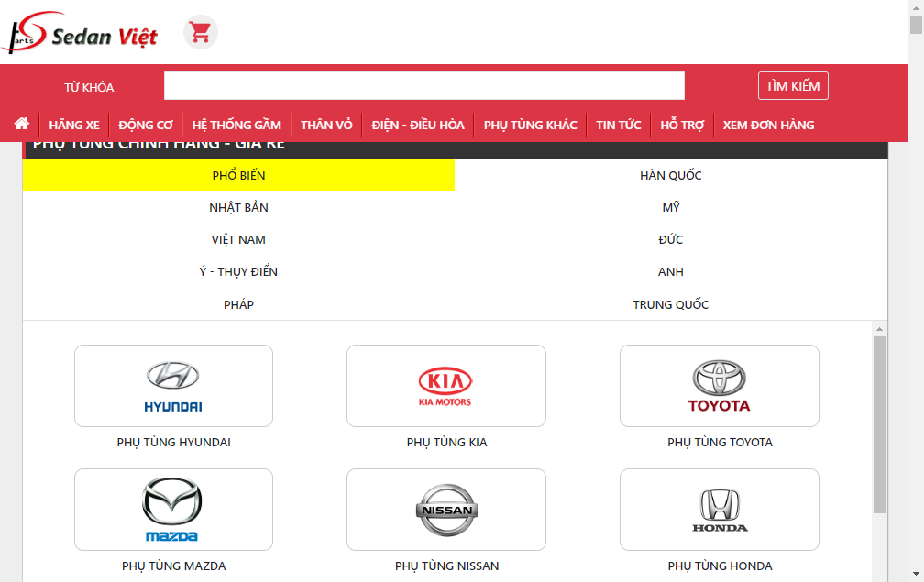Open XEM ĐƠN HÀNG order view
924x582 pixels.
pyautogui.click(x=768, y=125)
